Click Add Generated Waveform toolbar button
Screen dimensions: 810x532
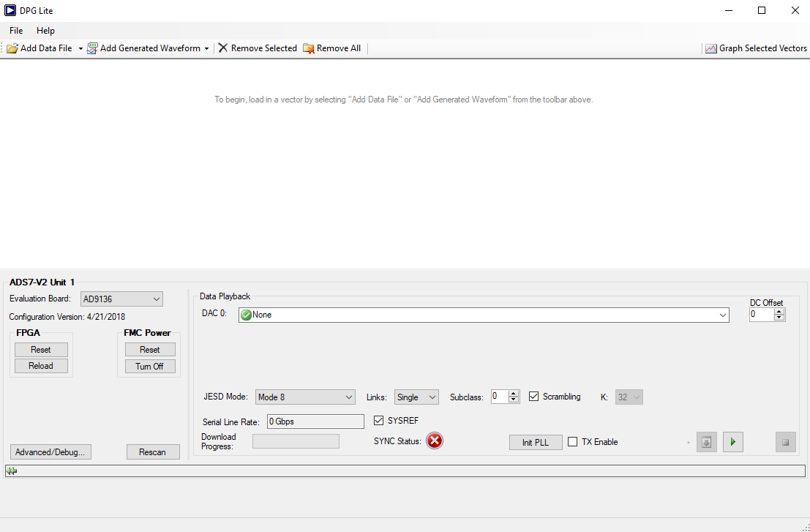click(x=143, y=48)
